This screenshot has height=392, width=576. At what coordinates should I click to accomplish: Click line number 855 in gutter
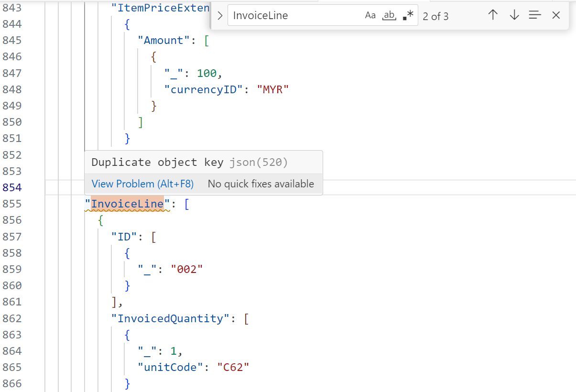click(x=12, y=204)
